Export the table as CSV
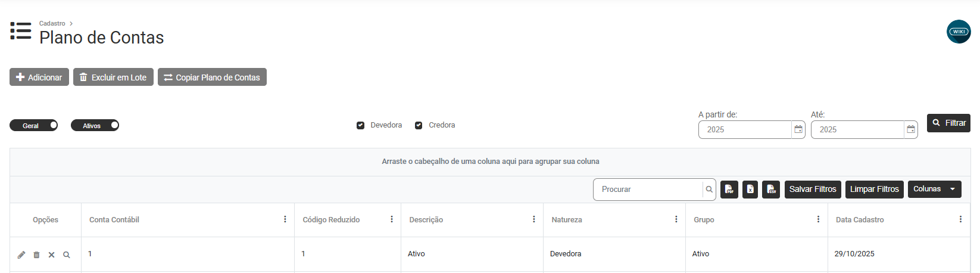This screenshot has height=273, width=980. tap(771, 190)
